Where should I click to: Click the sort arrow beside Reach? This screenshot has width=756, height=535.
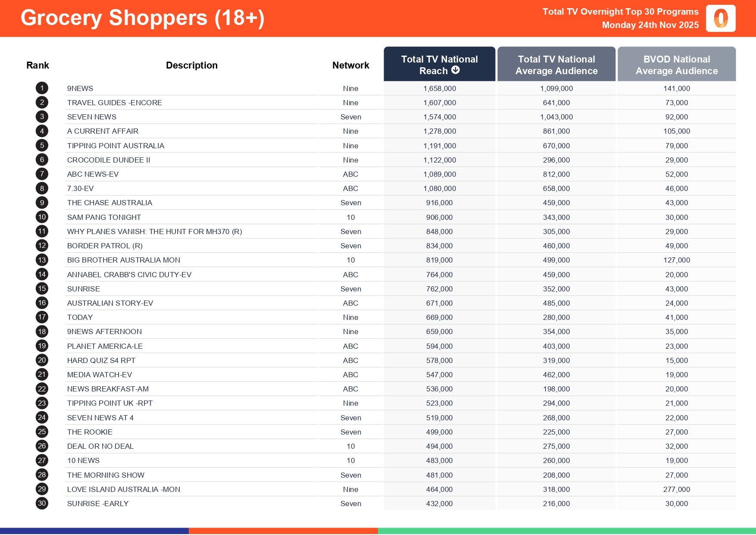[456, 70]
